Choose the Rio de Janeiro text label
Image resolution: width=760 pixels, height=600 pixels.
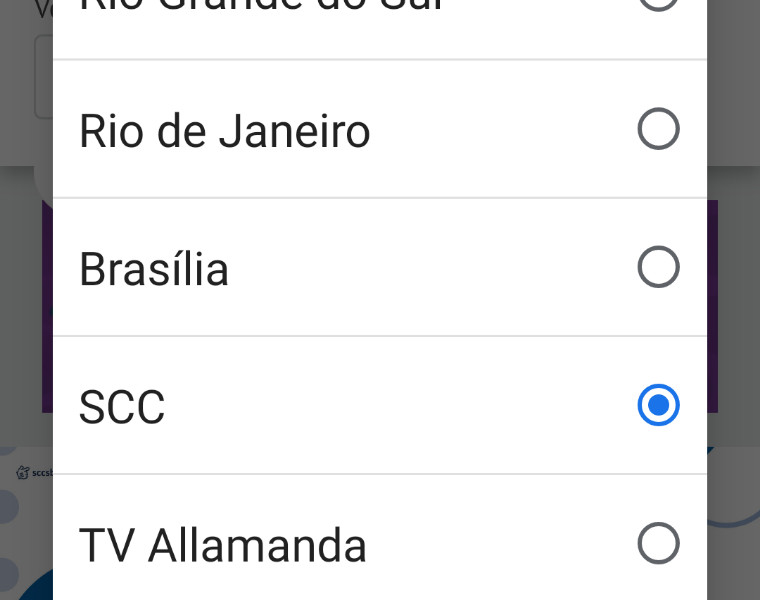(225, 131)
